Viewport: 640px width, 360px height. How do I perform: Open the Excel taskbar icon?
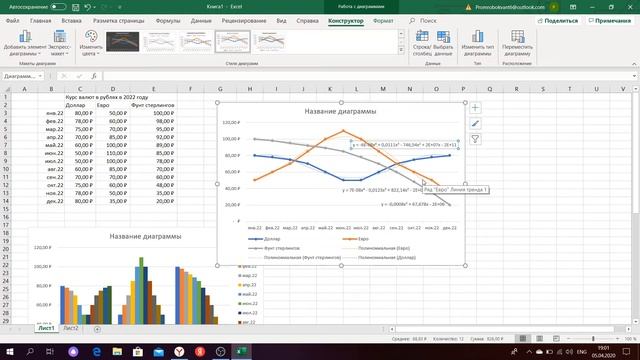pos(241,351)
